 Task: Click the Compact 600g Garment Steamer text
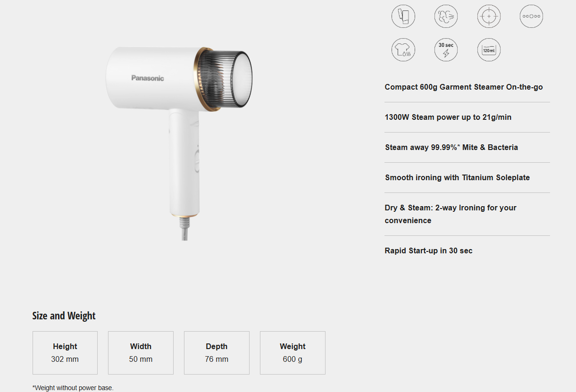click(x=464, y=87)
